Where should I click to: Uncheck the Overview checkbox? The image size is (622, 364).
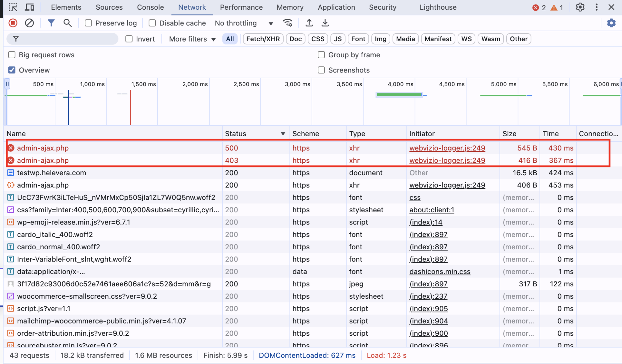pos(12,70)
